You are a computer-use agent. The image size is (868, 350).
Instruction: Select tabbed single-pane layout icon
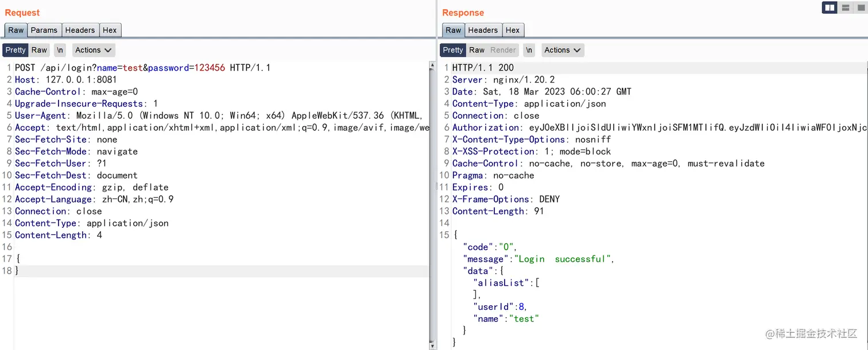(x=861, y=7)
